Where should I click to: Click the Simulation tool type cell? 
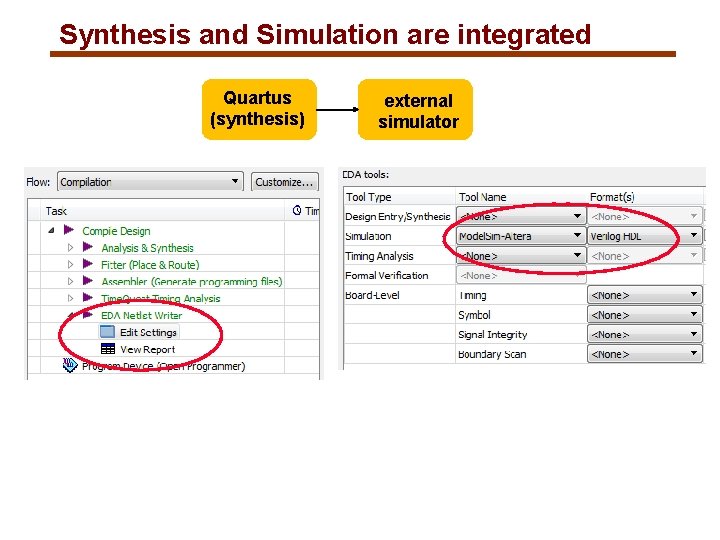click(x=368, y=236)
